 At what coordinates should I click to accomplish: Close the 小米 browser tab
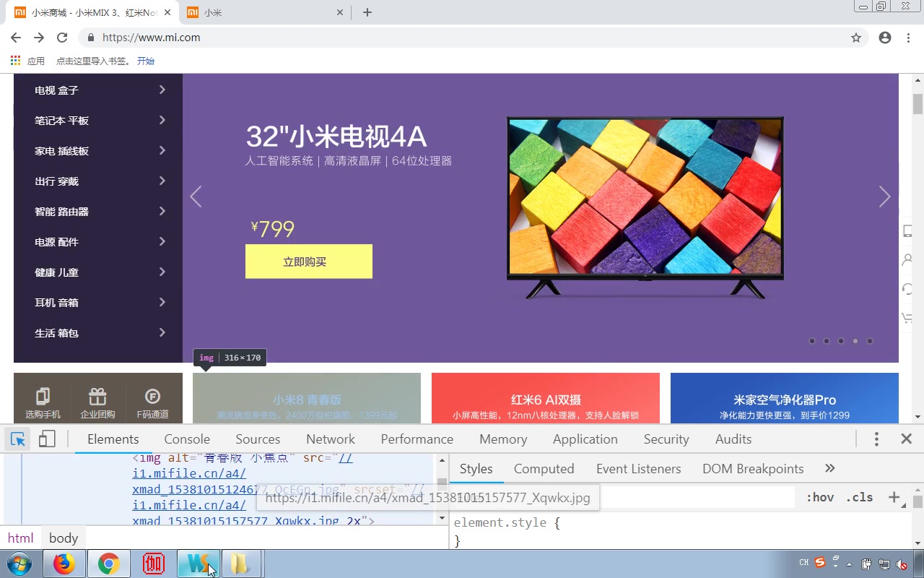341,12
